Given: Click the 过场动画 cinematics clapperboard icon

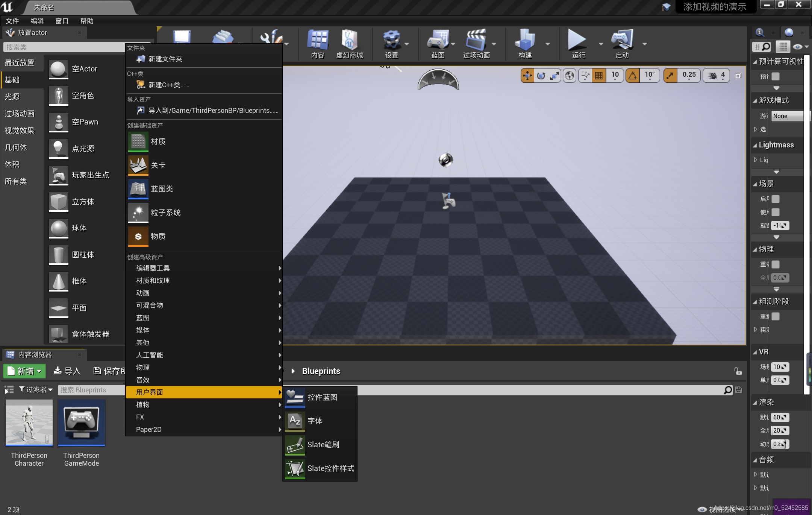Looking at the screenshot, I should tap(476, 44).
